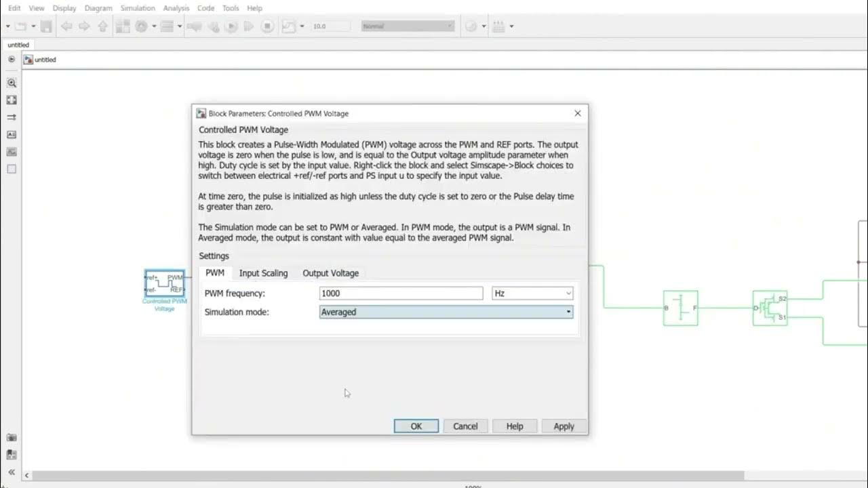Click the Save model toolbar icon
Screen dimensions: 868x488
click(x=46, y=26)
